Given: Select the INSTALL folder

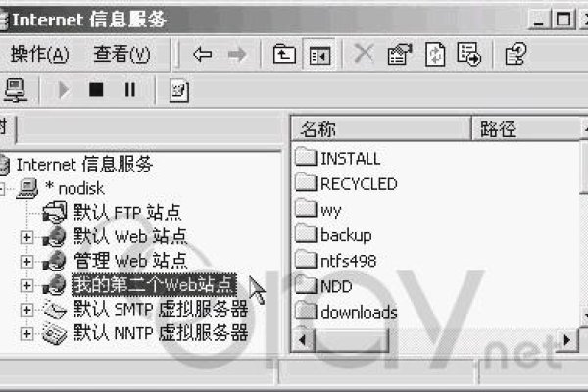Looking at the screenshot, I should (351, 159).
